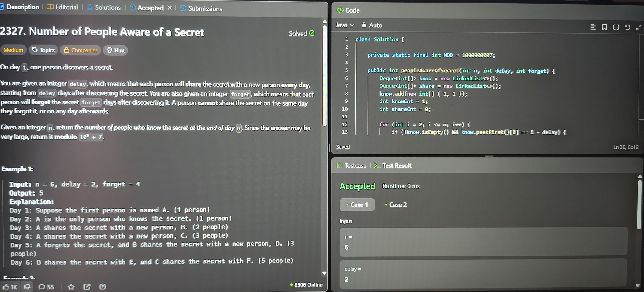Dislike the problem with thumbs down
This screenshot has width=644, height=292.
point(27,287)
